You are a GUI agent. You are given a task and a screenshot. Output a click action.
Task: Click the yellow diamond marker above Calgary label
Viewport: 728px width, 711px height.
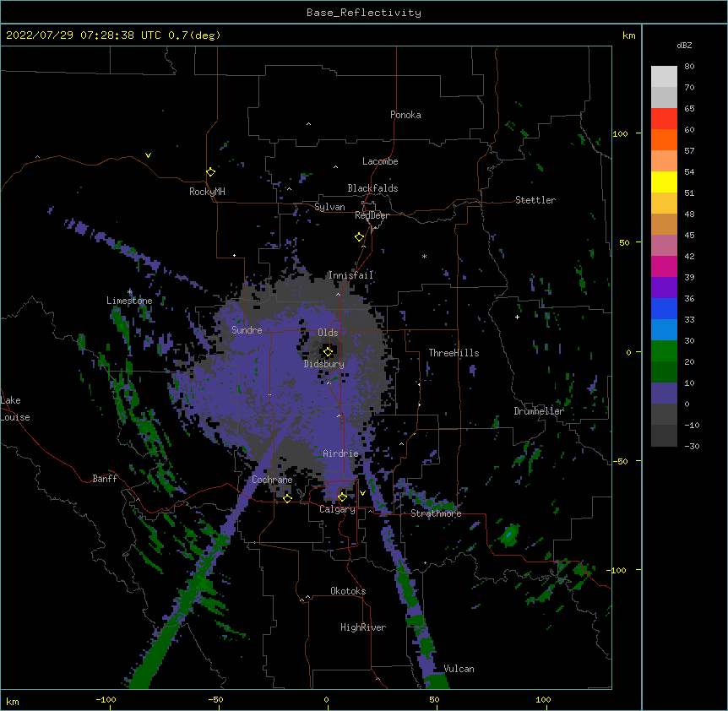pos(342,497)
